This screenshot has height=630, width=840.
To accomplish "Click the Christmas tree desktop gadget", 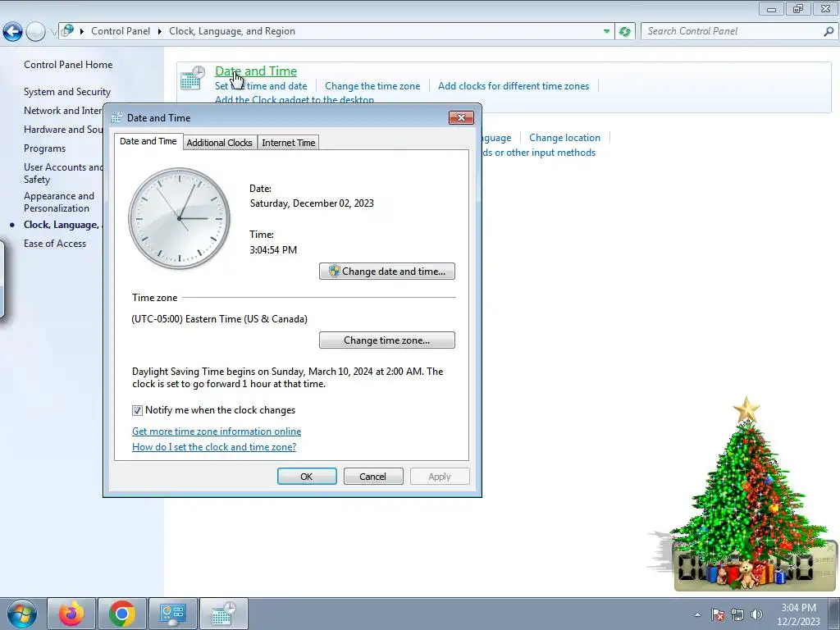I will (x=747, y=493).
